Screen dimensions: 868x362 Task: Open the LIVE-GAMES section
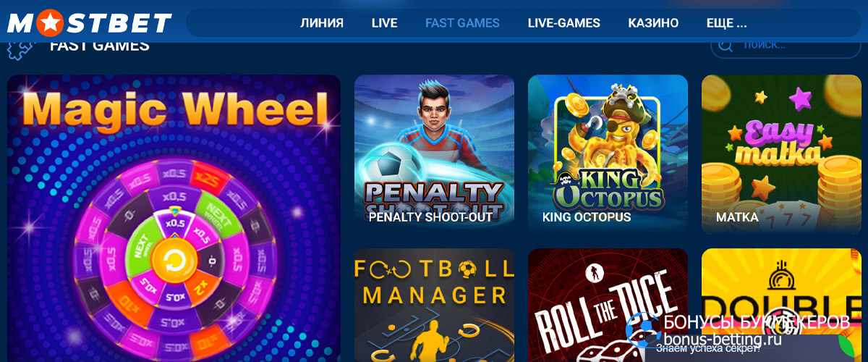[564, 22]
